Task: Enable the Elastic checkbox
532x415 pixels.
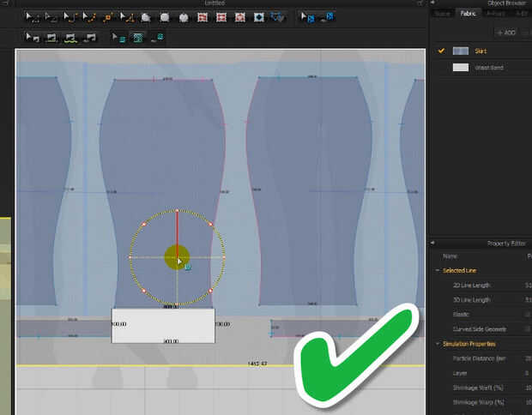Action: tap(525, 314)
